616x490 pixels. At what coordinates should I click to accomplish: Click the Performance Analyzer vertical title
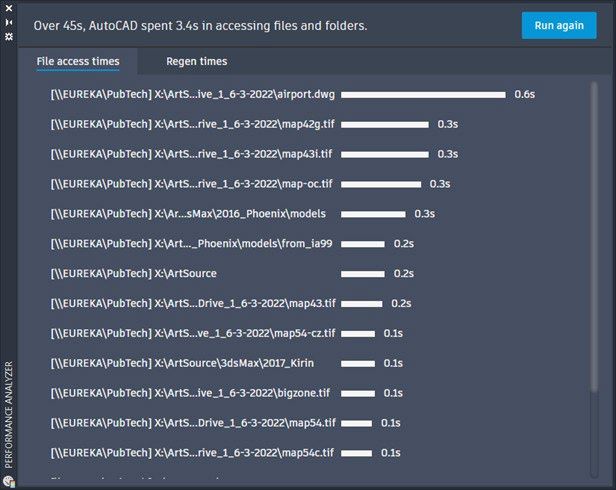(9, 415)
